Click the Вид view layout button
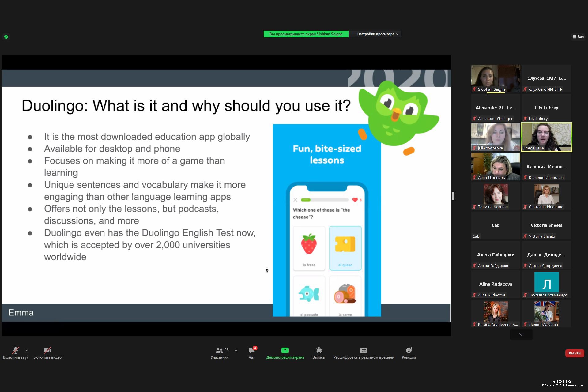 coord(578,37)
